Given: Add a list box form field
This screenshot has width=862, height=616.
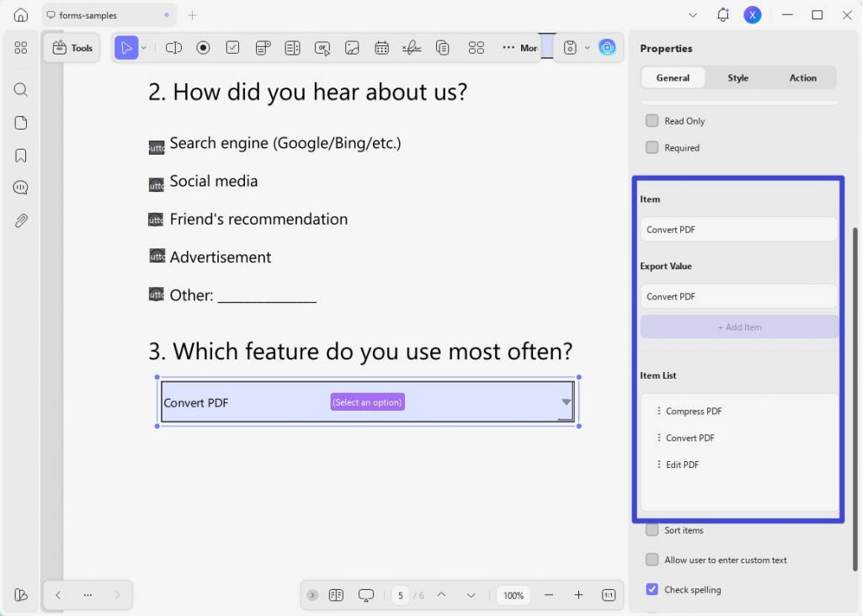Looking at the screenshot, I should coord(292,48).
